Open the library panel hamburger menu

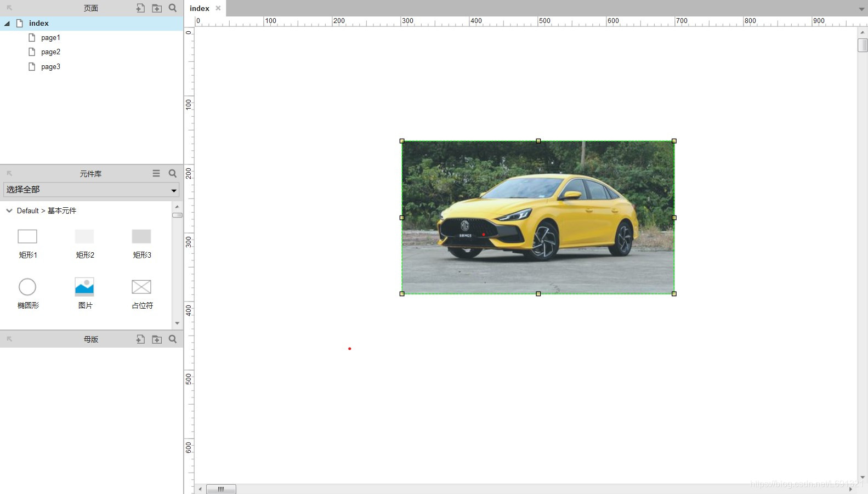pyautogui.click(x=156, y=173)
